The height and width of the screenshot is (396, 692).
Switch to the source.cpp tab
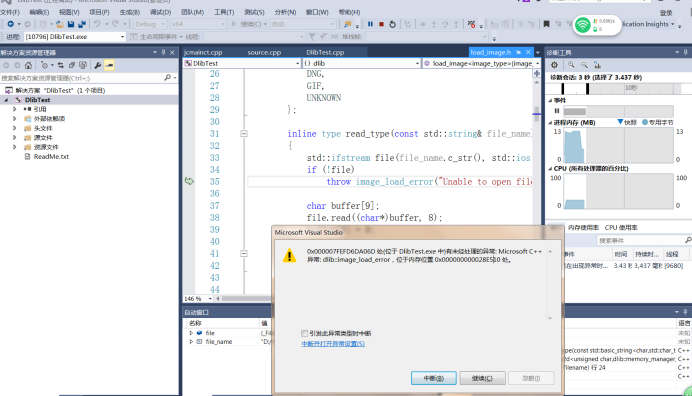(x=264, y=52)
